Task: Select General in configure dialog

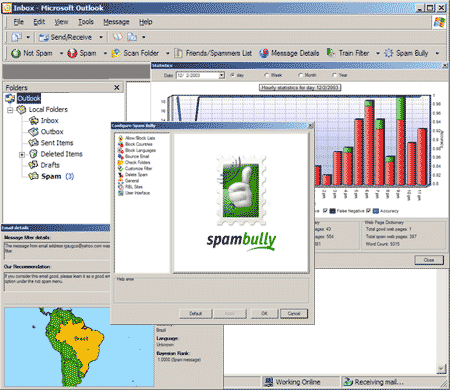Action: pyautogui.click(x=128, y=181)
